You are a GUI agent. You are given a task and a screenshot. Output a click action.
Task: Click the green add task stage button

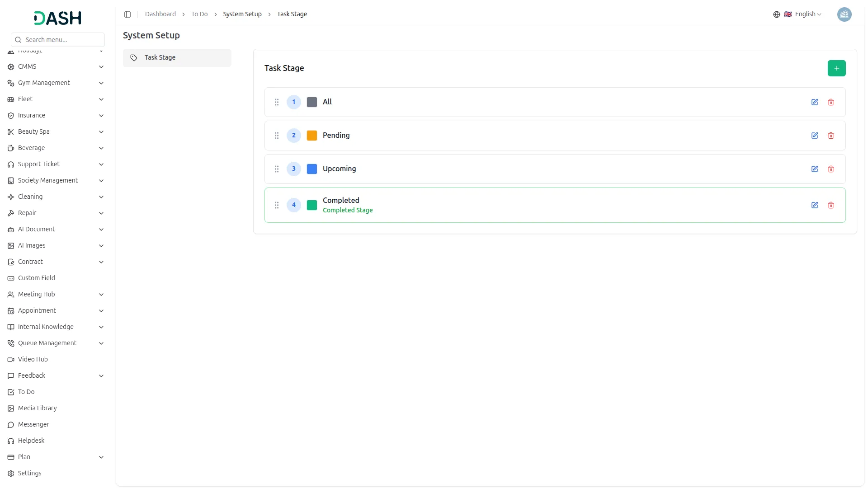836,68
